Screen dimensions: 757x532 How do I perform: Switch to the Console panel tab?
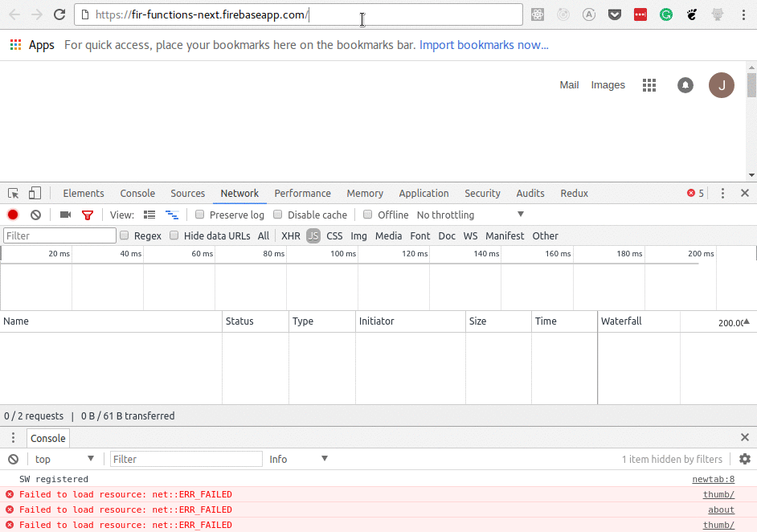[x=137, y=193]
